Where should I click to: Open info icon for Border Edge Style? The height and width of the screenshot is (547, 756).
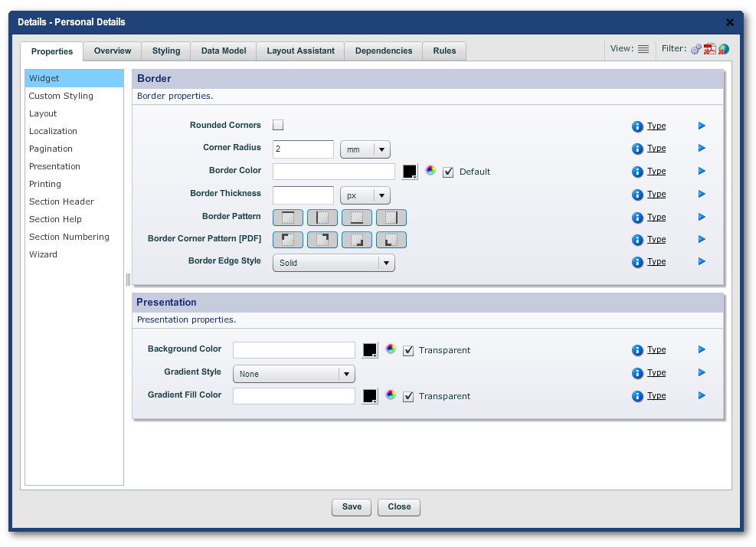[637, 262]
